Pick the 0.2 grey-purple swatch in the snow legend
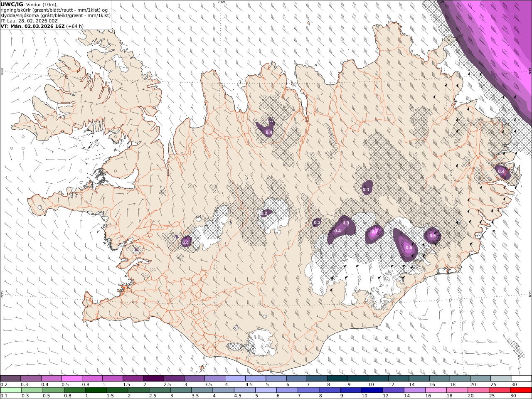This screenshot has height=399, width=532. point(10,379)
